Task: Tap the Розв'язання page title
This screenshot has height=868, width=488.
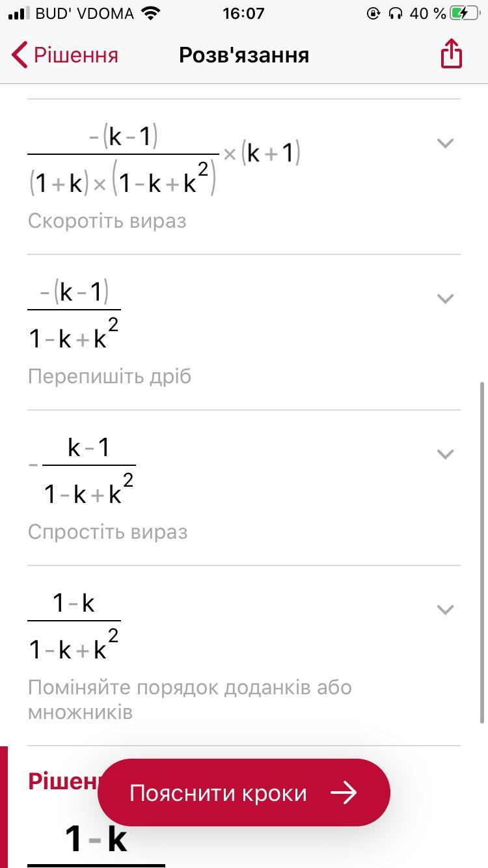Action: tap(244, 55)
